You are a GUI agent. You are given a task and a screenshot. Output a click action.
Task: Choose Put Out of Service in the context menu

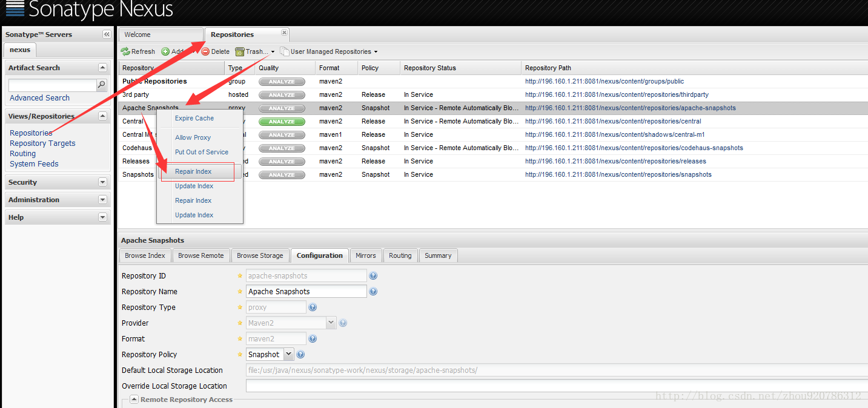click(x=202, y=152)
